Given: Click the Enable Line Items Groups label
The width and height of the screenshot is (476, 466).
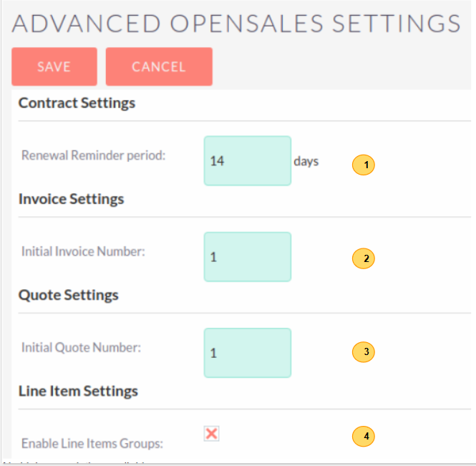Looking at the screenshot, I should pyautogui.click(x=92, y=443).
